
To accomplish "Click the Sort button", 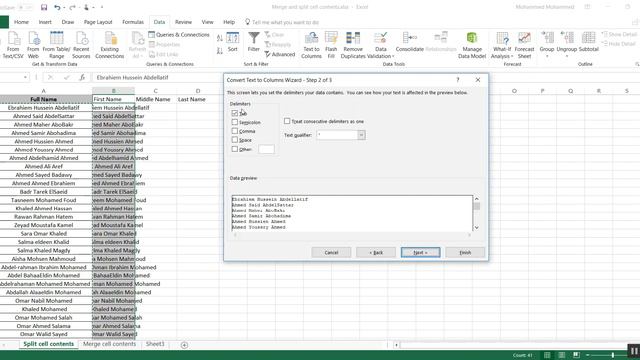I will (x=233, y=42).
